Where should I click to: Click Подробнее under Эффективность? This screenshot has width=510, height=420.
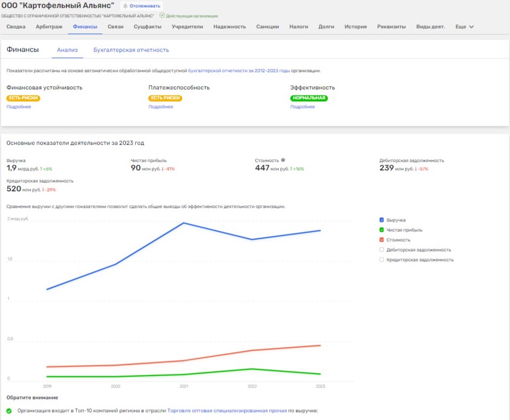[302, 107]
